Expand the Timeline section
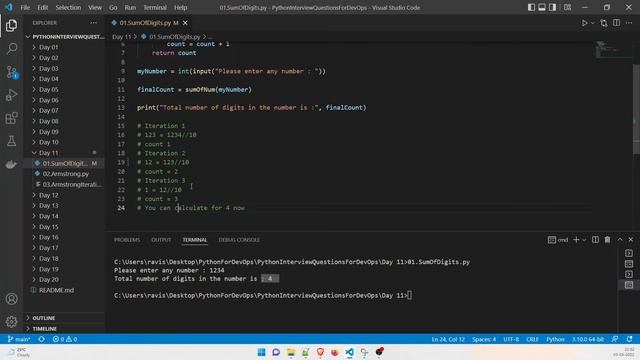640x360 pixels. (64, 329)
